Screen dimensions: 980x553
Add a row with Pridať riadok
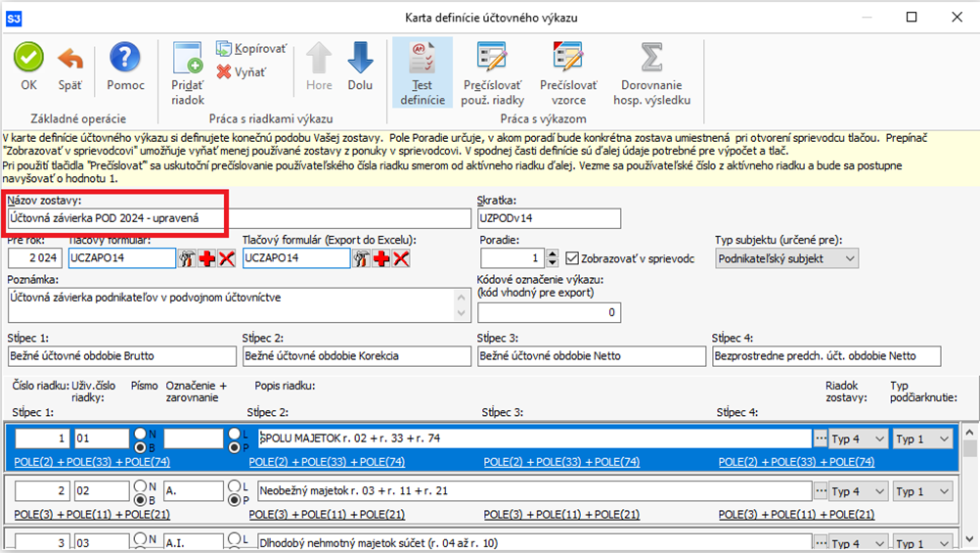(x=188, y=73)
